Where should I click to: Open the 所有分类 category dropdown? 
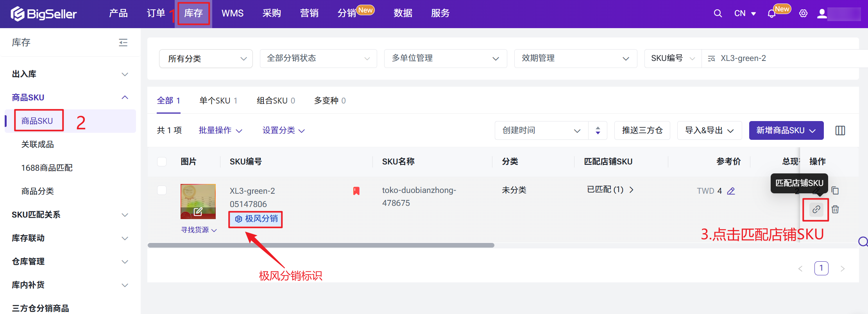point(206,59)
